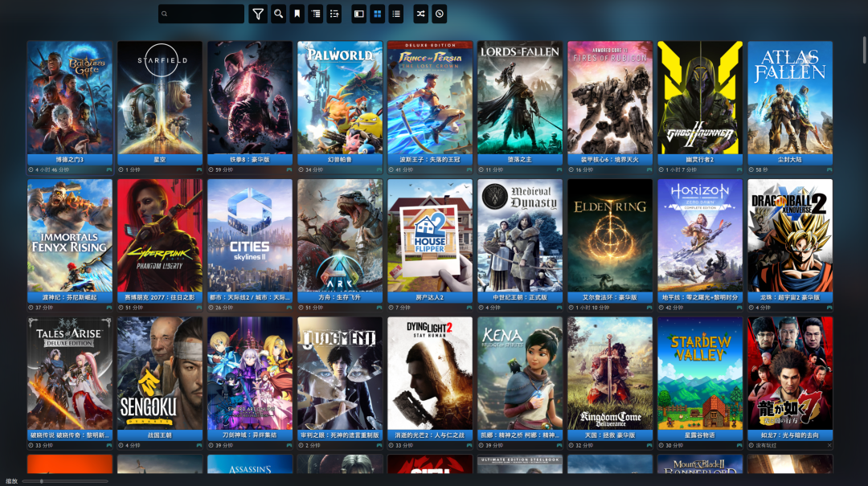Click the 59 分钟 playtime under 铁拳8
Screen dimensions: 868x486
pyautogui.click(x=223, y=170)
